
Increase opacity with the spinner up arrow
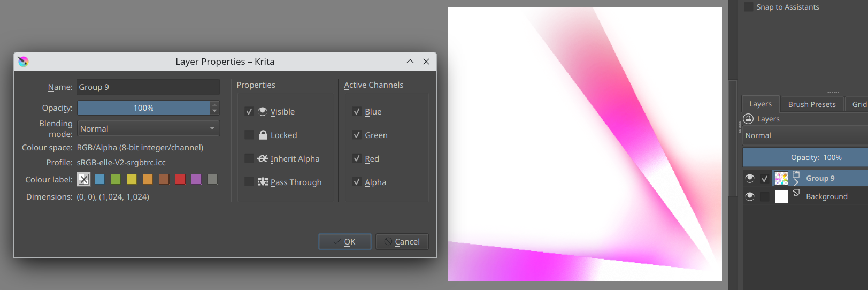(x=214, y=104)
